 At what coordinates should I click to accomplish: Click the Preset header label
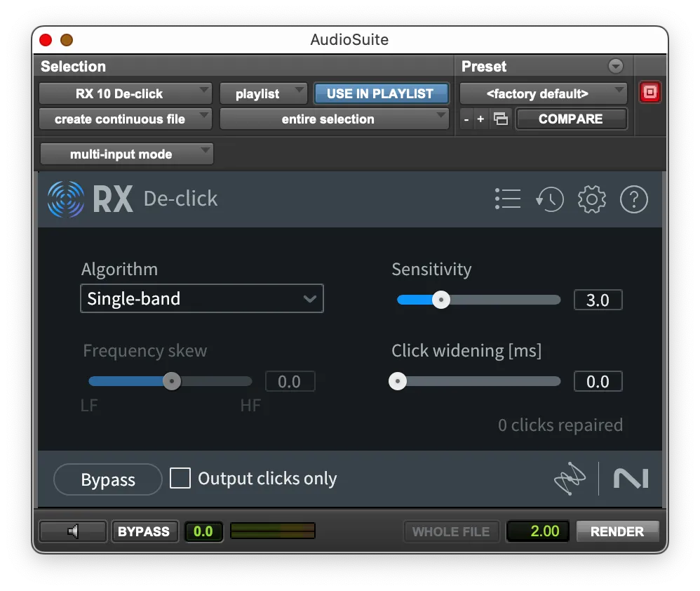(484, 66)
